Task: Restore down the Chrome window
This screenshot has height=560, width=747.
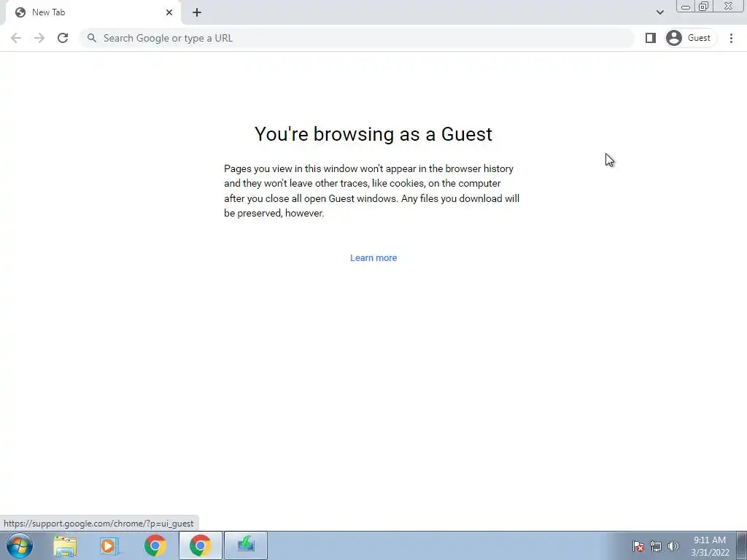Action: pos(704,6)
